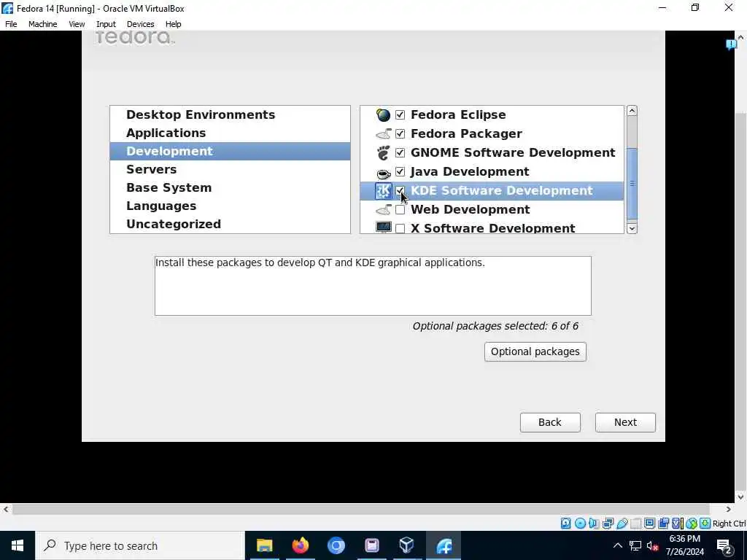Click the Next button

pos(625,422)
